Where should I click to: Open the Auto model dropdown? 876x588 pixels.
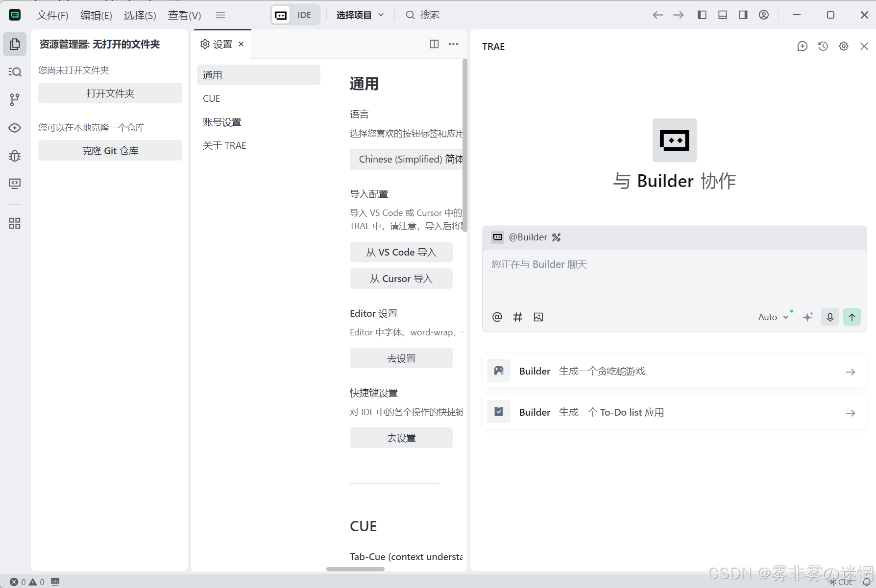(774, 317)
